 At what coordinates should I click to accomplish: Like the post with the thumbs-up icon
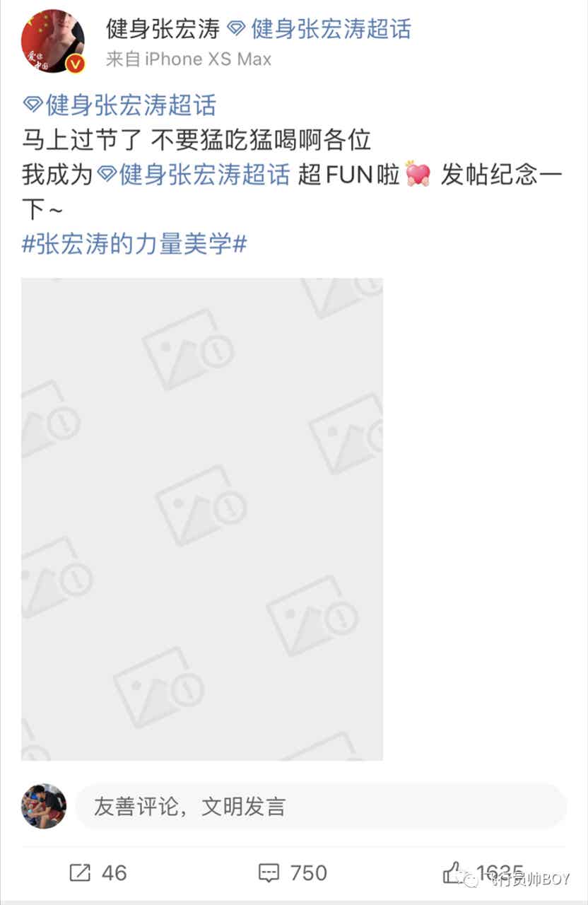454,872
